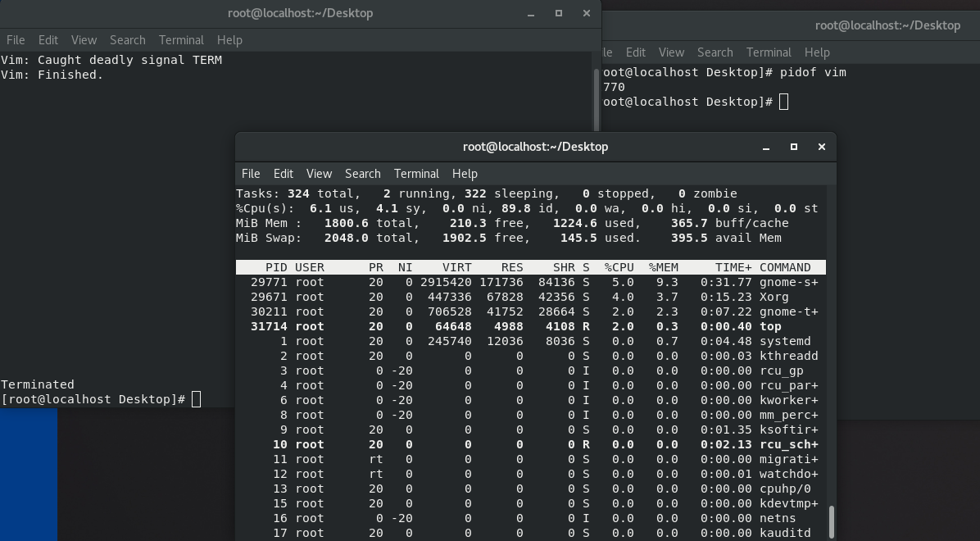Open Terminal menu in the pidof terminal window
980x541 pixels.
769,52
